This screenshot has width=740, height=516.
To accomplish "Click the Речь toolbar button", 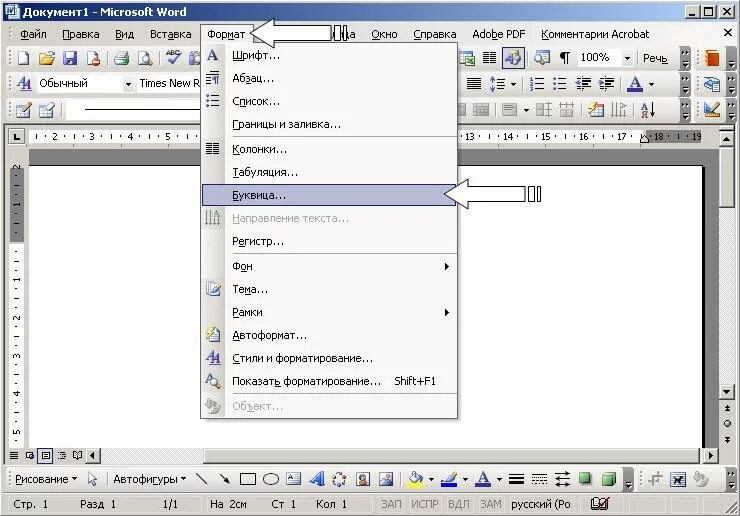I will click(655, 58).
